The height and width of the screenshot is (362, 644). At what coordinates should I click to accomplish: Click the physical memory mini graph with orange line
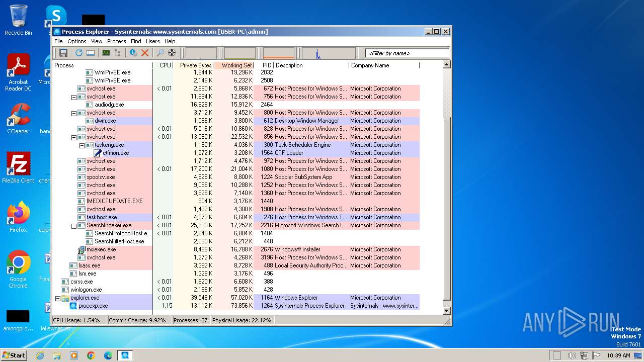click(x=279, y=53)
